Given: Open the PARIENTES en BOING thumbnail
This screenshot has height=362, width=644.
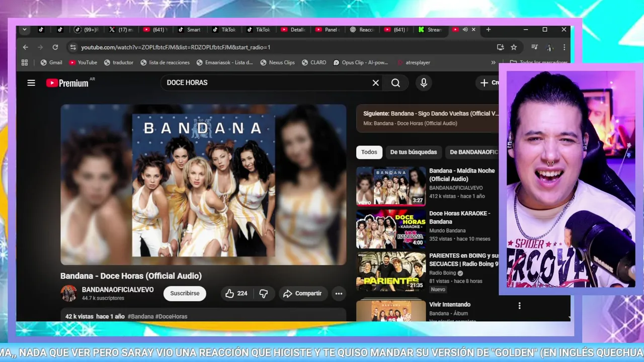Looking at the screenshot, I should (x=391, y=272).
